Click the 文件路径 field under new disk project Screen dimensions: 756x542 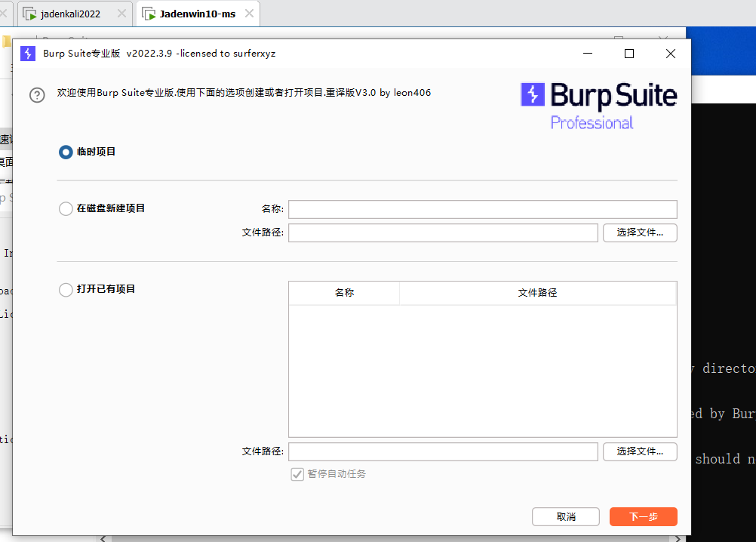tap(443, 233)
